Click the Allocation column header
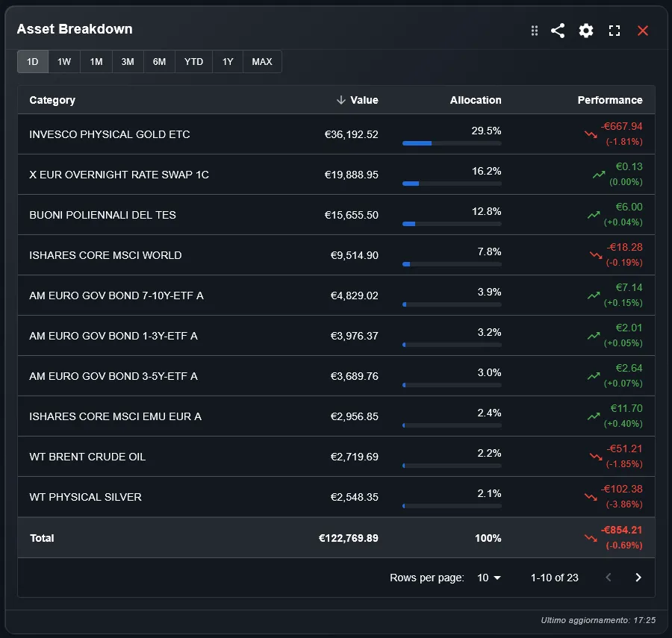672x638 pixels. 476,99
